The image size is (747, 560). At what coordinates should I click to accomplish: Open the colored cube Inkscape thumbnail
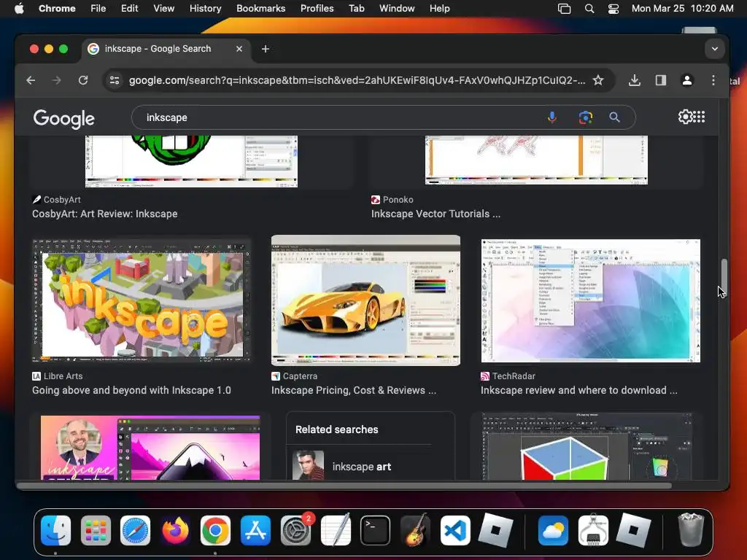[587, 447]
